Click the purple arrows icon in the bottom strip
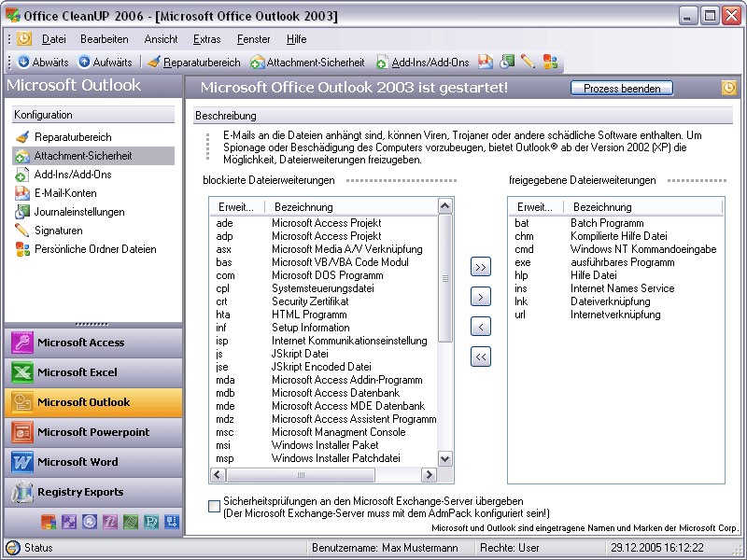 (69, 522)
